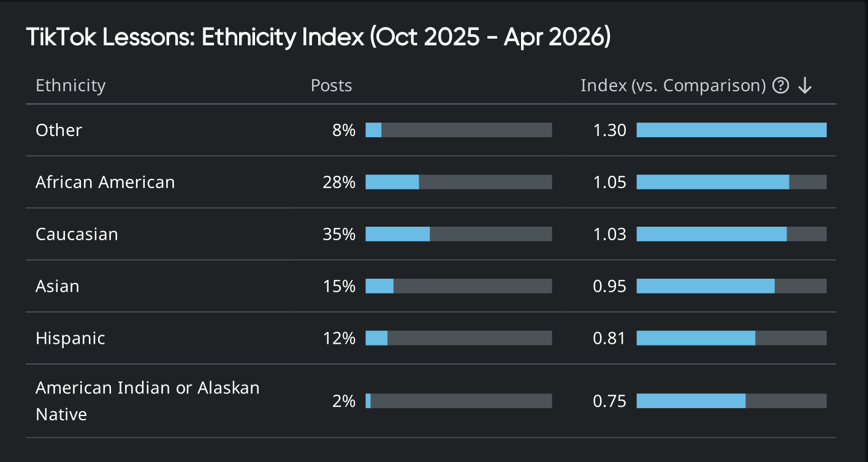Select the Other ethnicity index bar

click(x=731, y=130)
